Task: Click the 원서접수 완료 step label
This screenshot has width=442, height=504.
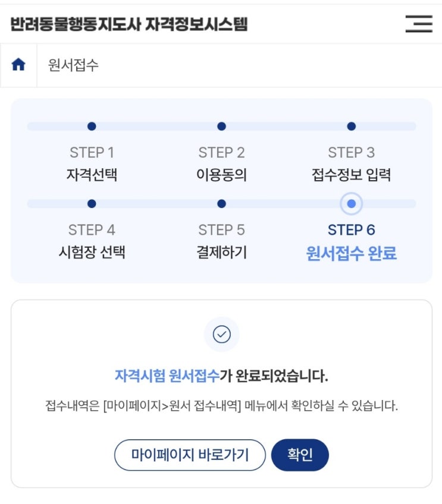Action: tap(352, 253)
